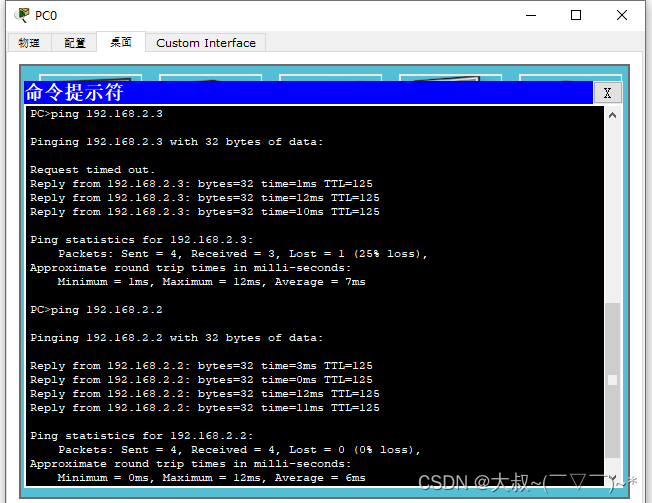Click the 'PC>ping 192.168.2.3' command line
The width and height of the screenshot is (652, 503).
tap(96, 114)
